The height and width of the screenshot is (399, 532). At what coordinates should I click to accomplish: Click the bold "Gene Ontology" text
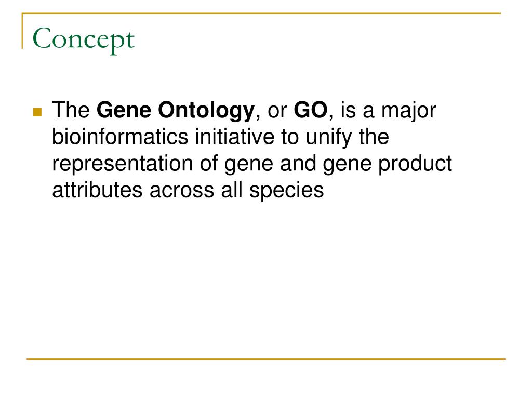tap(176, 111)
